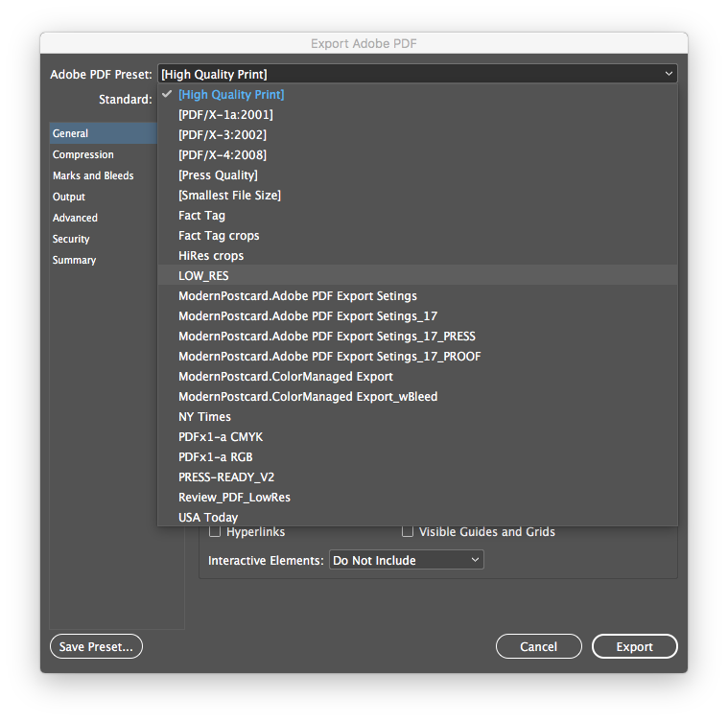
Task: Select the [Smallest File Size] preset
Action: click(x=229, y=196)
